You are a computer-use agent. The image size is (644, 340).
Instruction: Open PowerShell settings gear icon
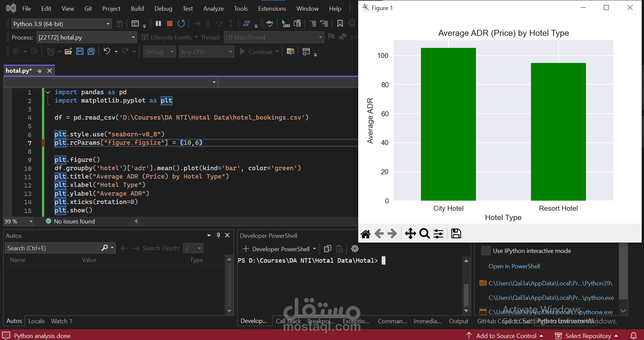[355, 249]
